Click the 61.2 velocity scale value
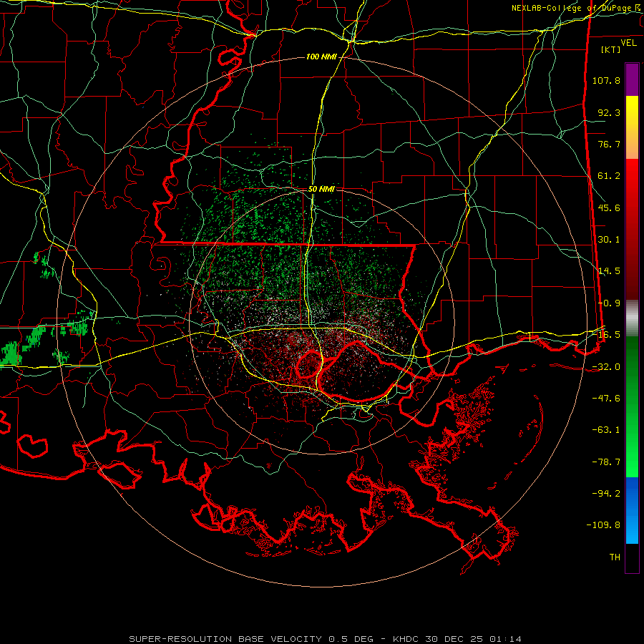 click(x=609, y=176)
